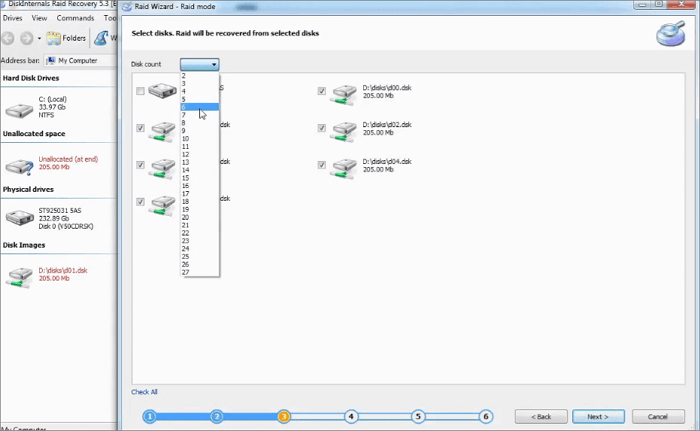Screen dimensions: 700x431
Task: Click the Folders toolbar icon
Action: point(69,38)
